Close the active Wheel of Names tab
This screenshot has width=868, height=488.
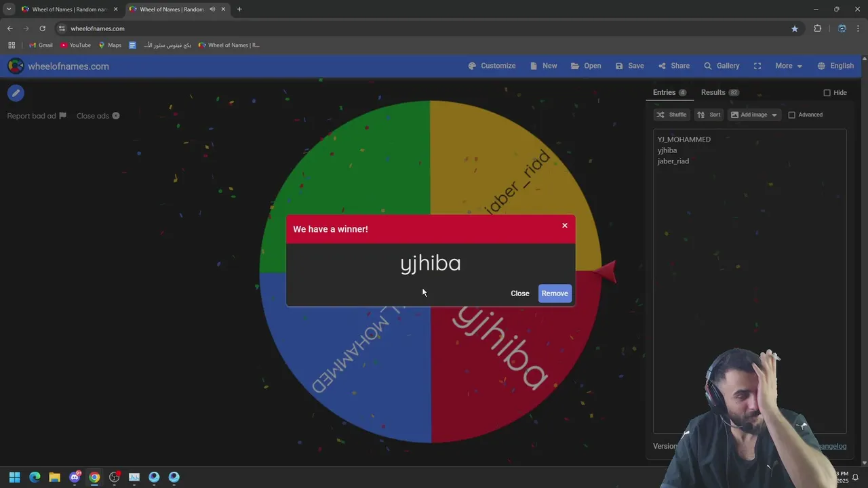tap(223, 9)
